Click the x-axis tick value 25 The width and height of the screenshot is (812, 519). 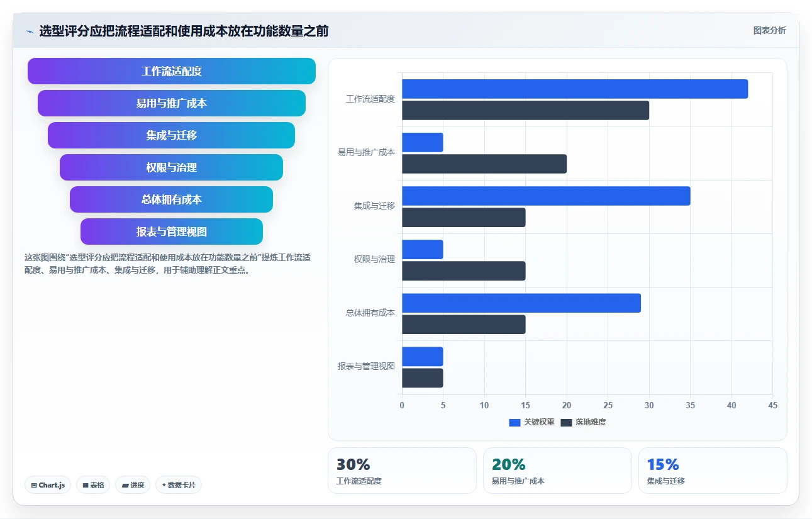[x=608, y=405]
